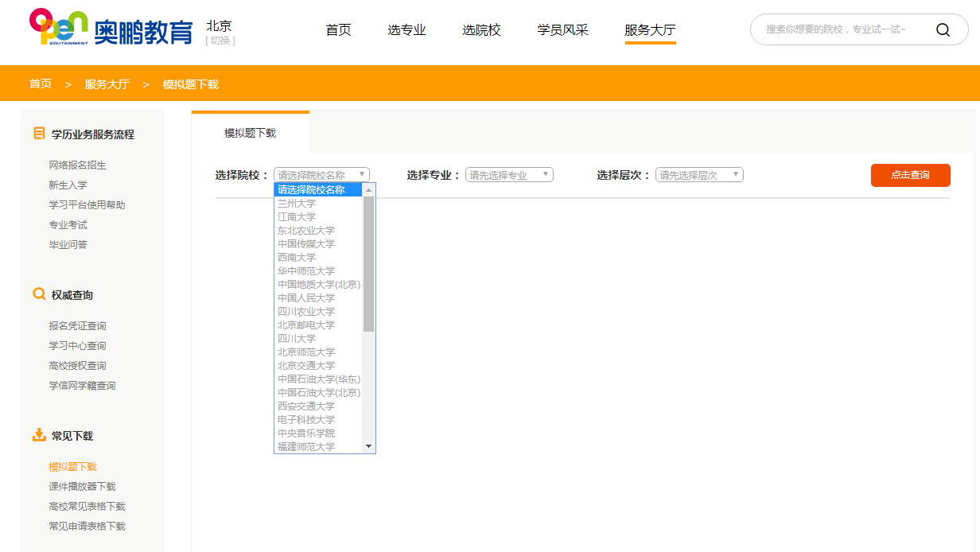Image resolution: width=980 pixels, height=552 pixels.
Task: Open the 选择层次 dropdown
Action: [x=698, y=174]
